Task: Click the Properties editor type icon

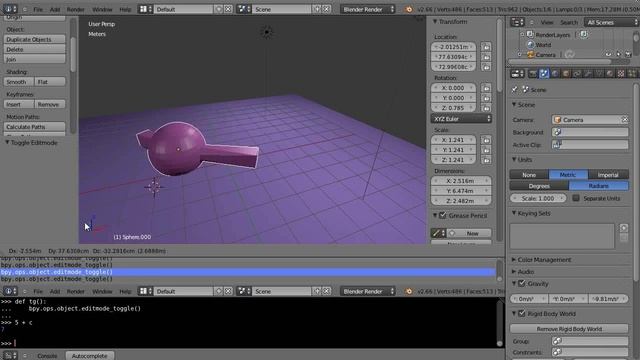Action: click(x=517, y=73)
